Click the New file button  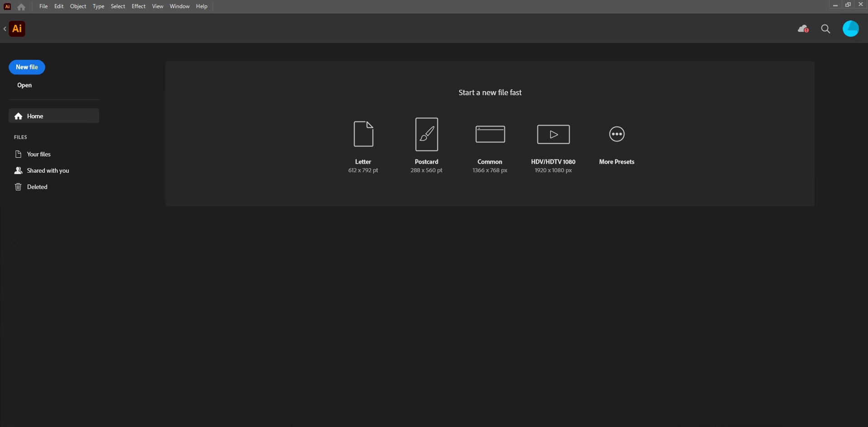26,67
